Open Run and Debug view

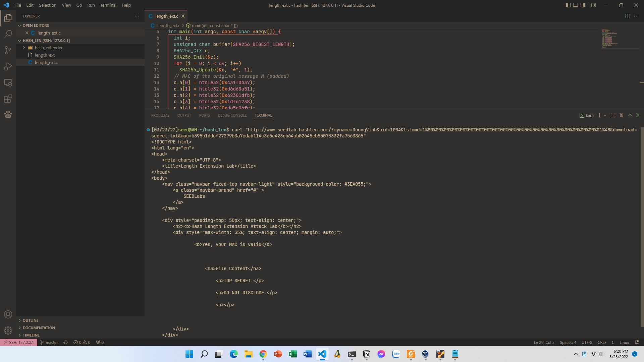pos(8,66)
